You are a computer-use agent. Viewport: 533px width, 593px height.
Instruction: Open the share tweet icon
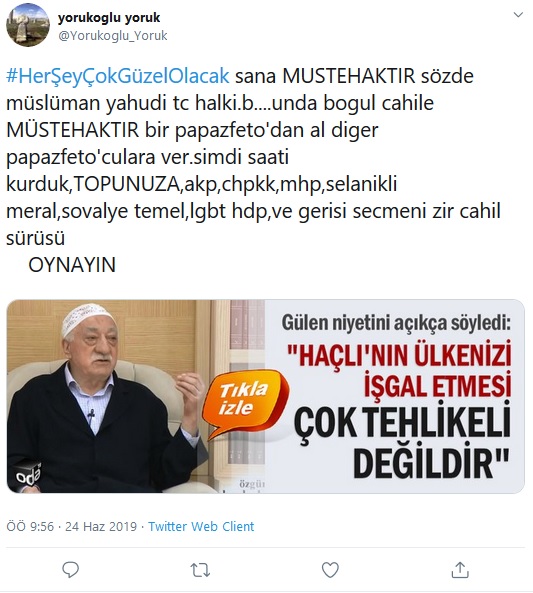coord(460,570)
